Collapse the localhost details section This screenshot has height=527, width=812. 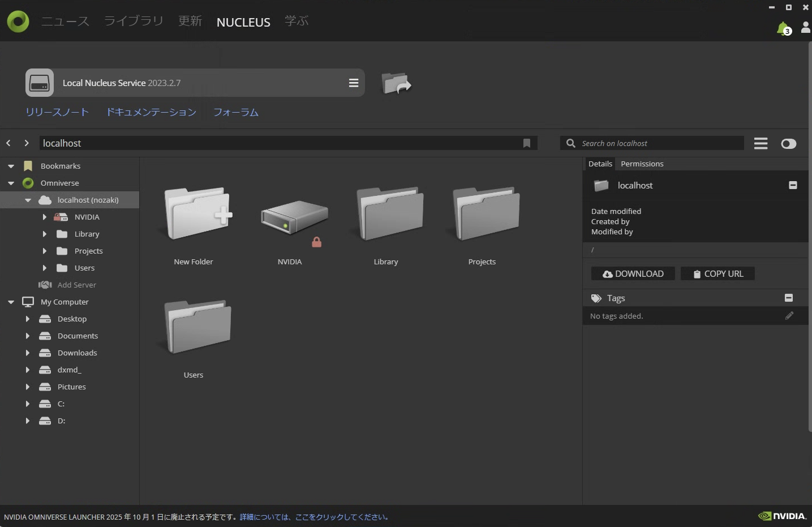[x=793, y=185]
